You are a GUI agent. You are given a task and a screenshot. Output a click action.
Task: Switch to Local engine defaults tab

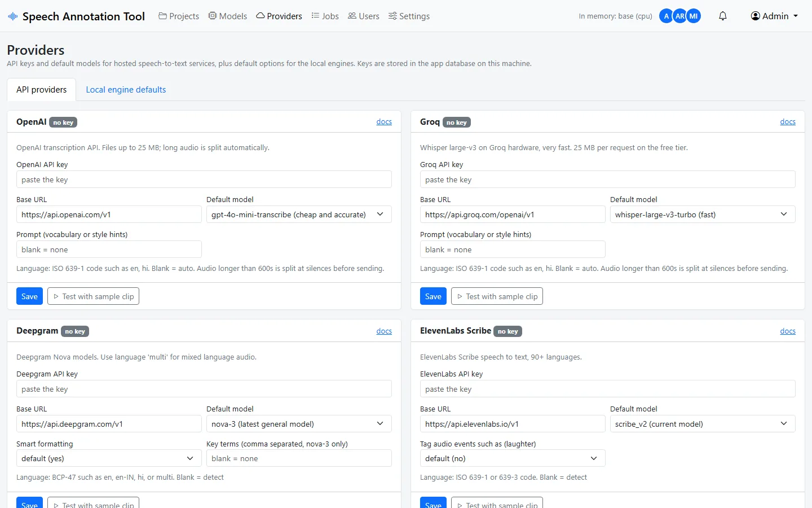[x=126, y=90]
